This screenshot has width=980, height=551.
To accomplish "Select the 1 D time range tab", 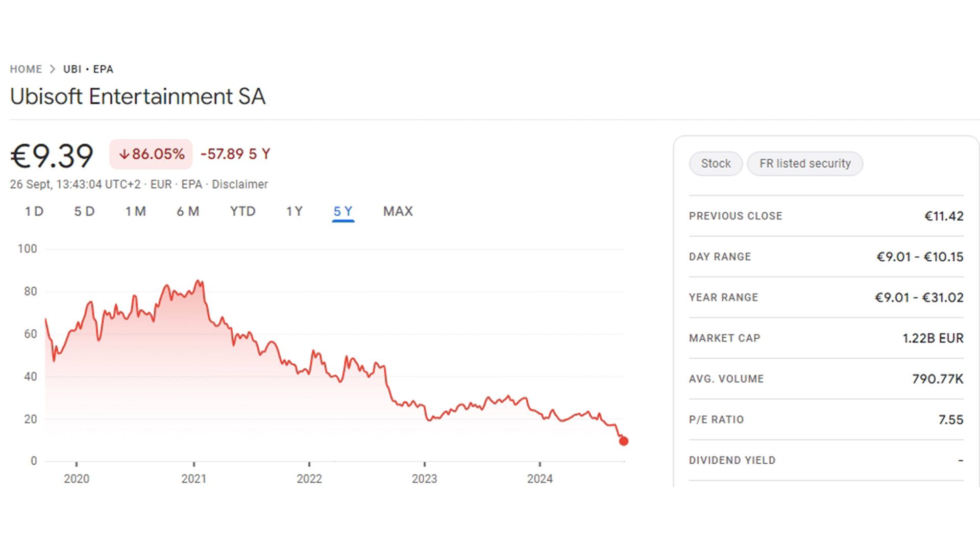I will pyautogui.click(x=34, y=211).
